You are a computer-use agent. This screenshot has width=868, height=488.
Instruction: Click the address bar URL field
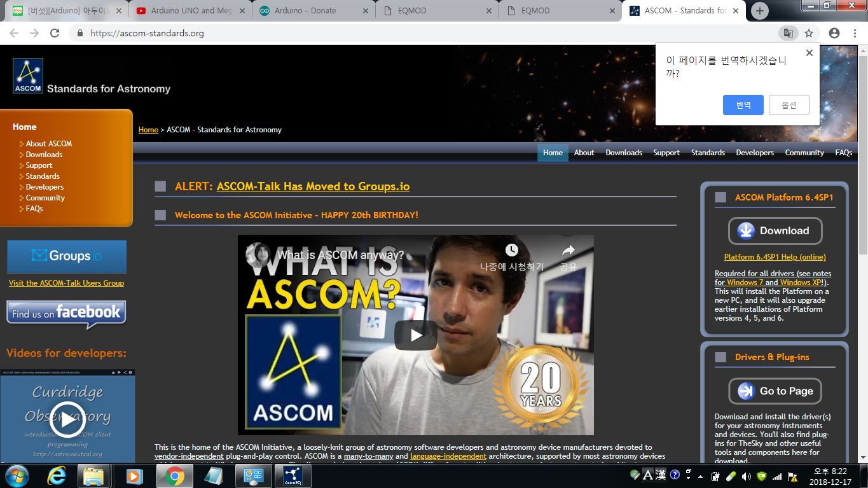(382, 33)
